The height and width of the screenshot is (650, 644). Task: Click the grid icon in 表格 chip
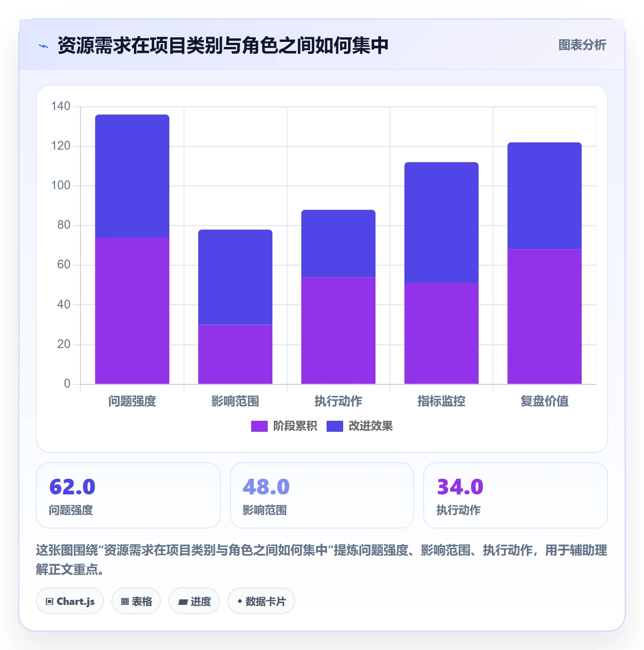coord(125,602)
